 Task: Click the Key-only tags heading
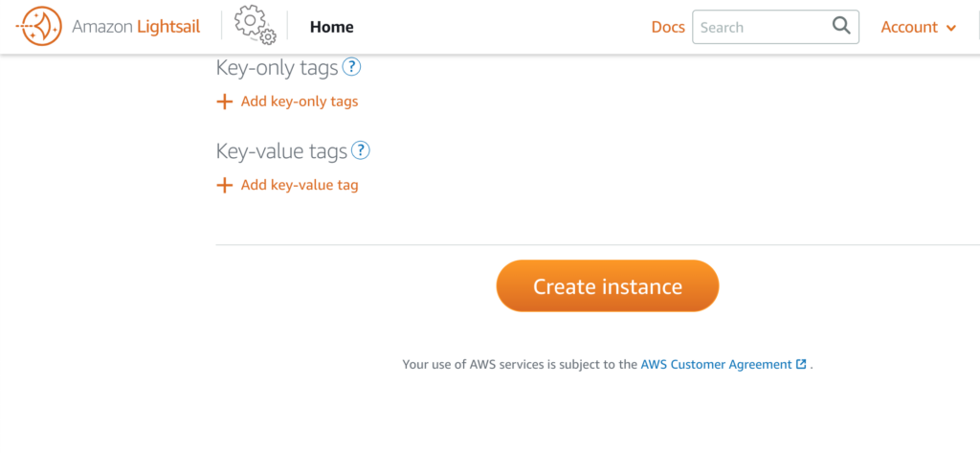pos(277,68)
